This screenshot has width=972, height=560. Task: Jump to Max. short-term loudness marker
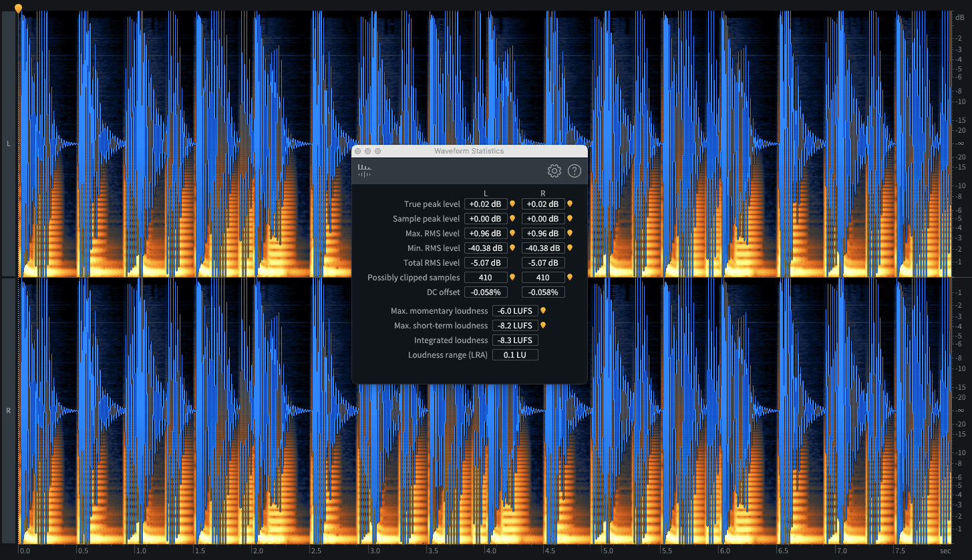pos(543,326)
